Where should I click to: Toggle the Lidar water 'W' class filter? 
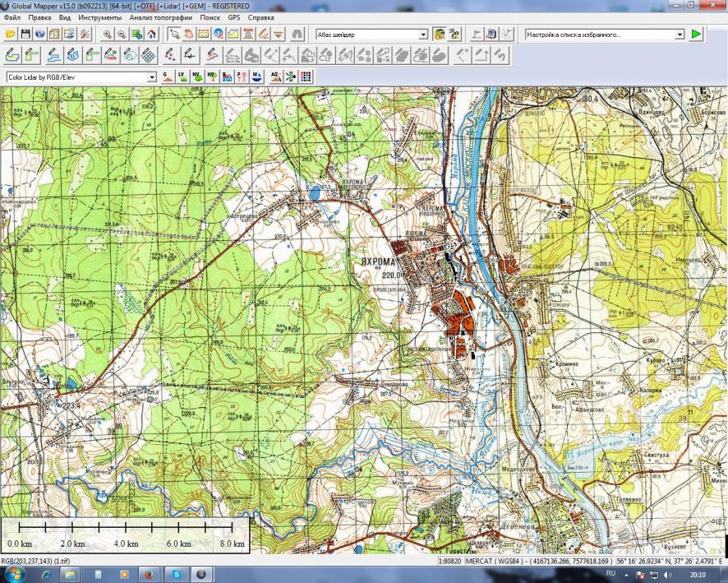256,76
